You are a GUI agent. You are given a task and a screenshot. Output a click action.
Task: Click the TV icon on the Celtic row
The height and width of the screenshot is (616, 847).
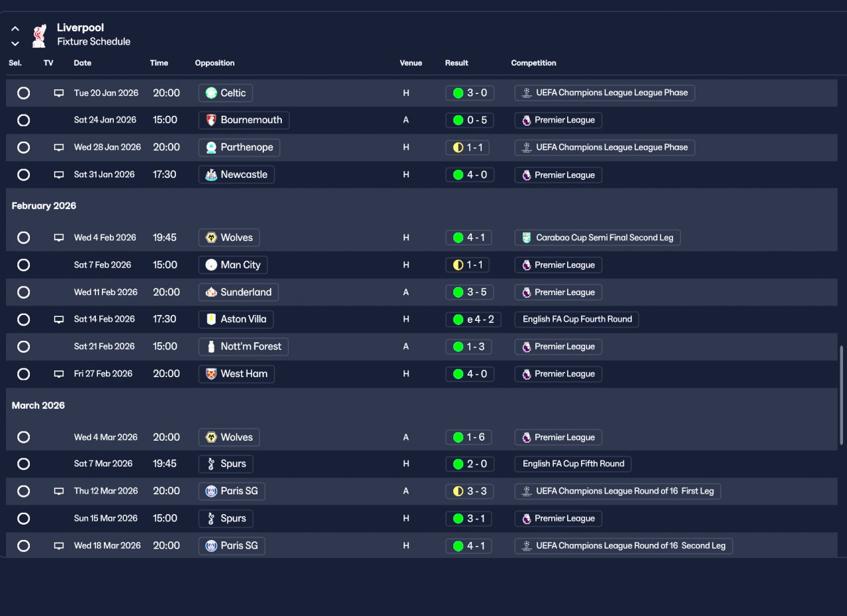tap(59, 93)
